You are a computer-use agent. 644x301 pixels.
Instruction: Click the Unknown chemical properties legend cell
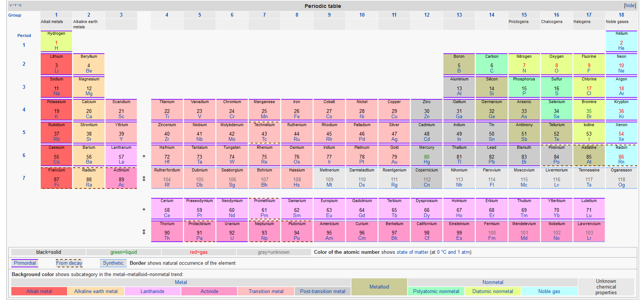coord(606,287)
